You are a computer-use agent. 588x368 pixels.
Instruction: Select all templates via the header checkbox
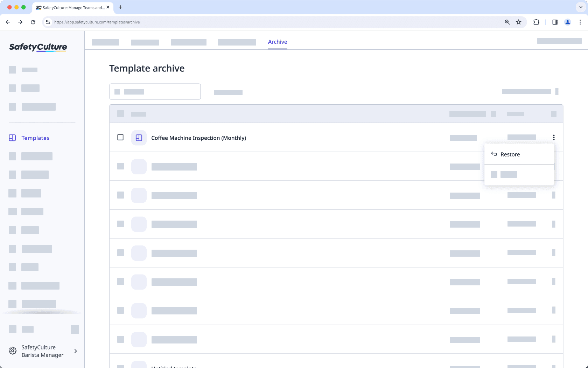[x=120, y=114]
